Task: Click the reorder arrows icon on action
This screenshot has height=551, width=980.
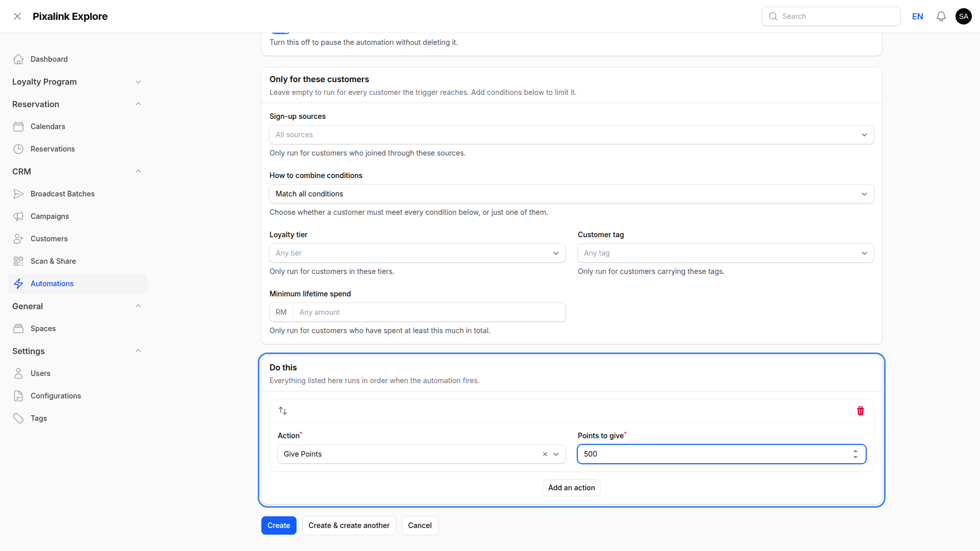Action: click(283, 411)
